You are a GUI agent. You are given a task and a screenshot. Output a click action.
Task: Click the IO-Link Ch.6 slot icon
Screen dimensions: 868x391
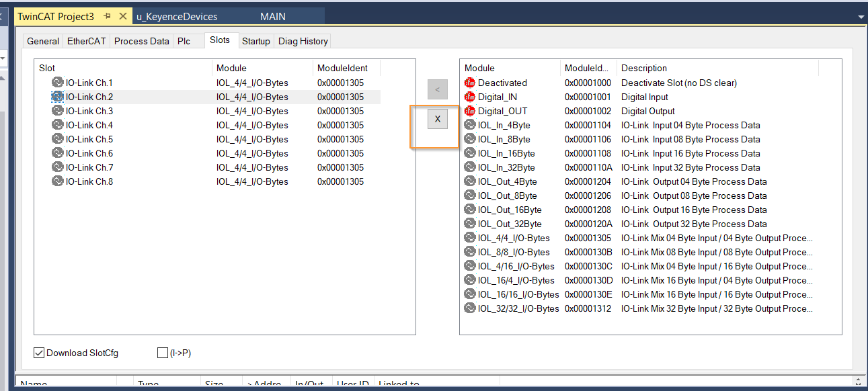[57, 153]
